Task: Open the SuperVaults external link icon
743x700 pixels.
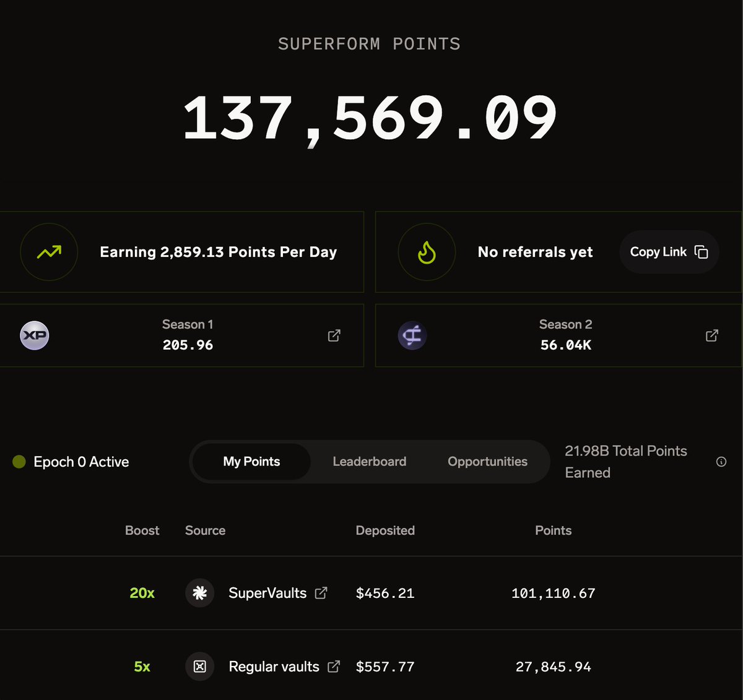Action: coord(321,593)
